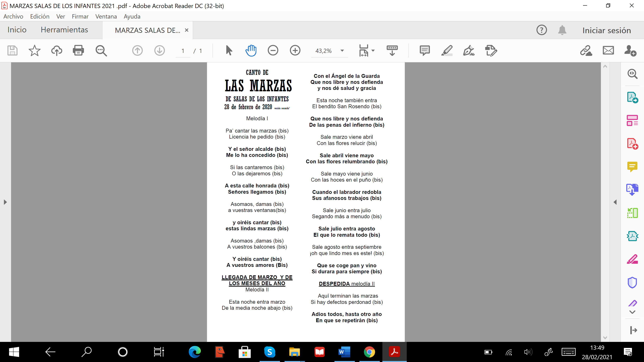The height and width of the screenshot is (362, 644).
Task: Select the highlight text tool
Action: coord(447,51)
